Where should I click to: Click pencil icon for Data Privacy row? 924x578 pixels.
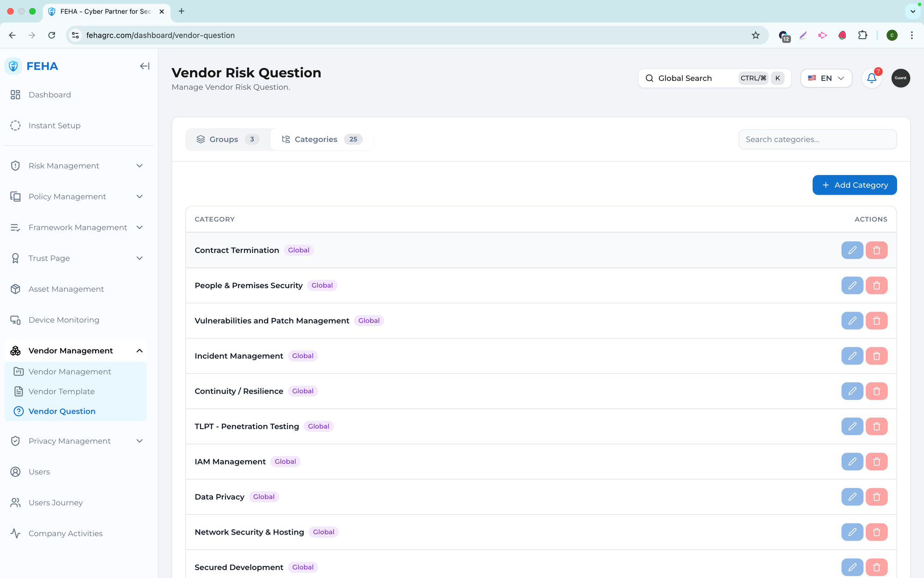coord(852,497)
